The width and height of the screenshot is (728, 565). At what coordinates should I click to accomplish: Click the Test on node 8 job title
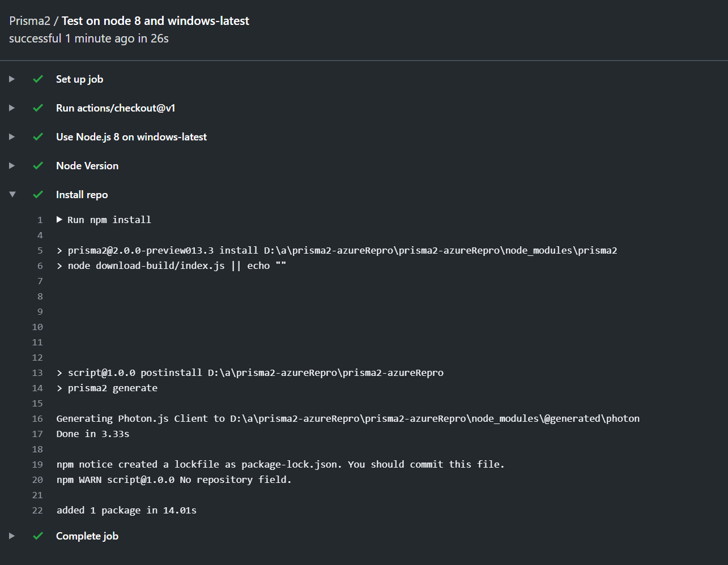coord(155,20)
